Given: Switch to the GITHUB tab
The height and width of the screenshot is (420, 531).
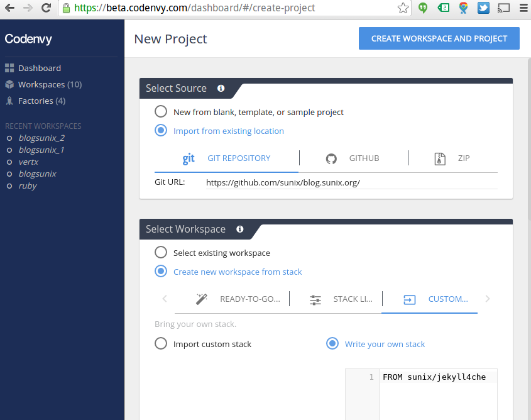Looking at the screenshot, I should [x=354, y=158].
